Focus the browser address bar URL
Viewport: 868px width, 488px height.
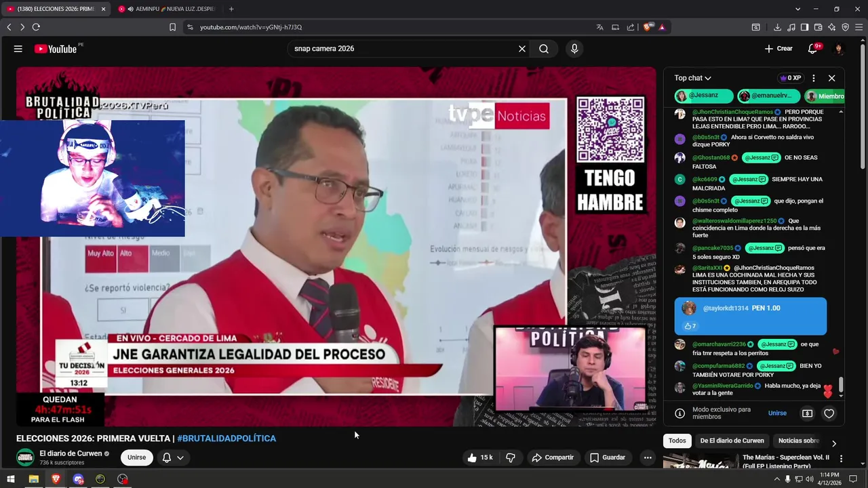pos(251,27)
